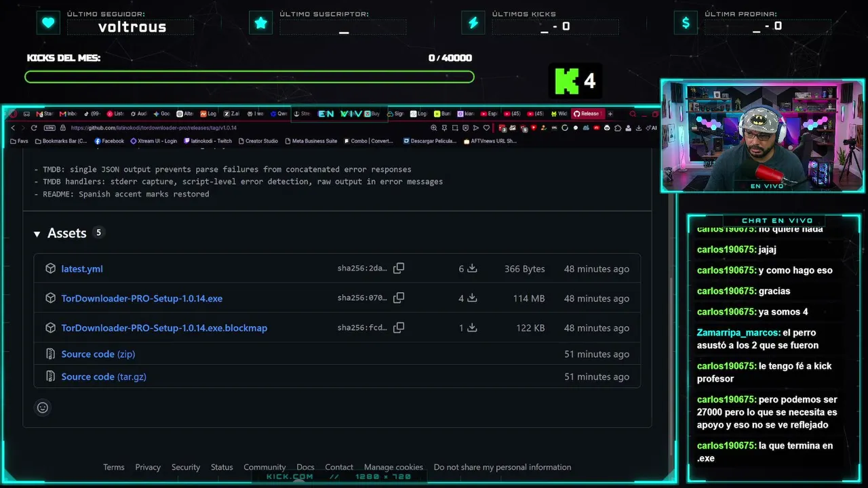Image resolution: width=868 pixels, height=488 pixels.
Task: Click the streamer webcam thumbnail
Action: [x=762, y=136]
